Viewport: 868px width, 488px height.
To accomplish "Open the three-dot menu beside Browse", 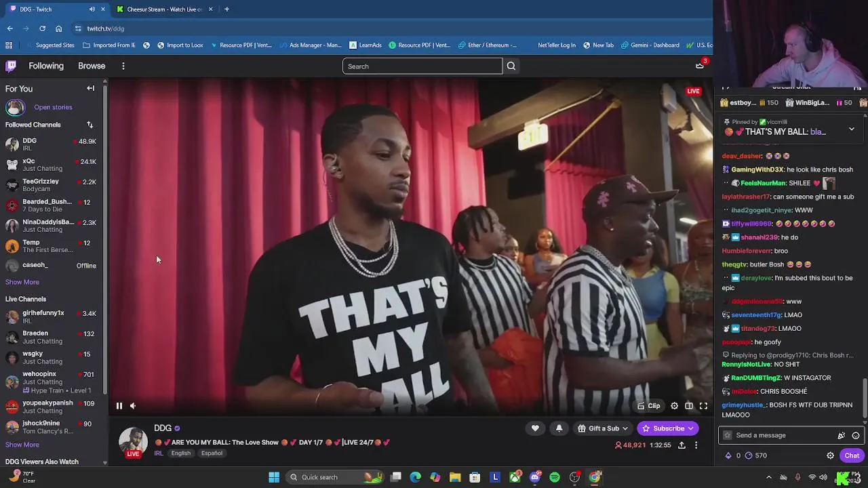I will (x=123, y=66).
